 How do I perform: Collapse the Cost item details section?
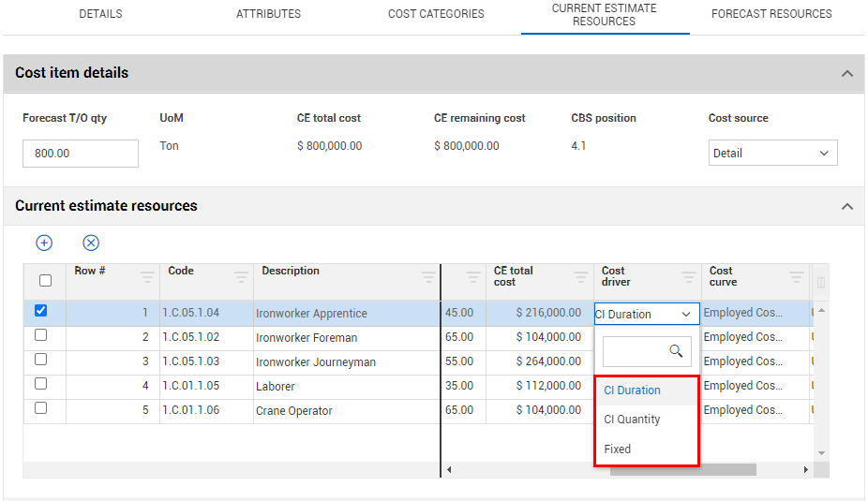tap(847, 73)
